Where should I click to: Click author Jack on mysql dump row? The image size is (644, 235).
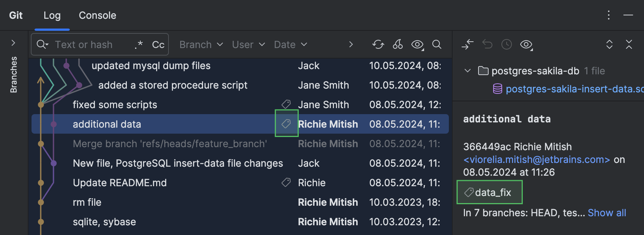308,66
